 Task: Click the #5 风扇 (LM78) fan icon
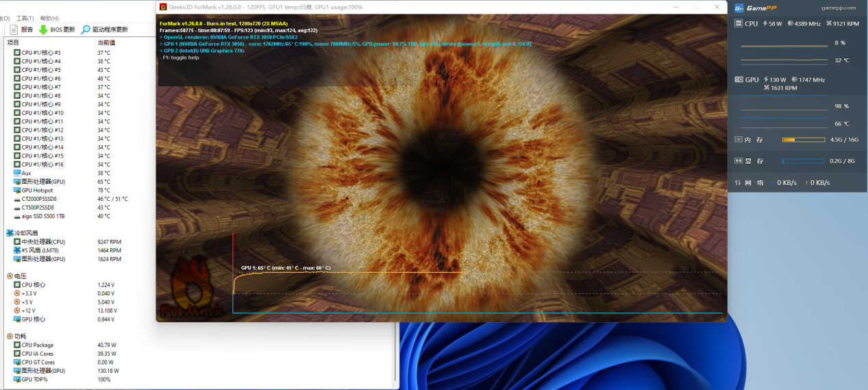tap(17, 250)
